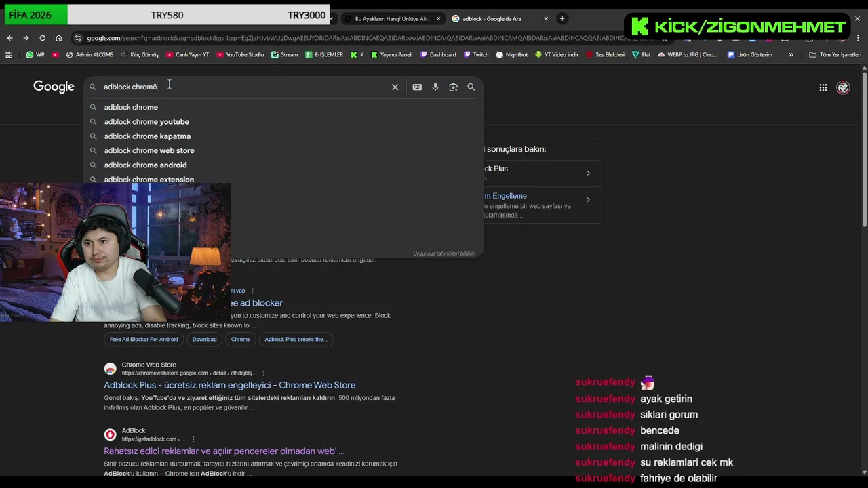This screenshot has width=868, height=488.
Task: Open the Ses Efektleri bookmark
Action: [x=605, y=54]
